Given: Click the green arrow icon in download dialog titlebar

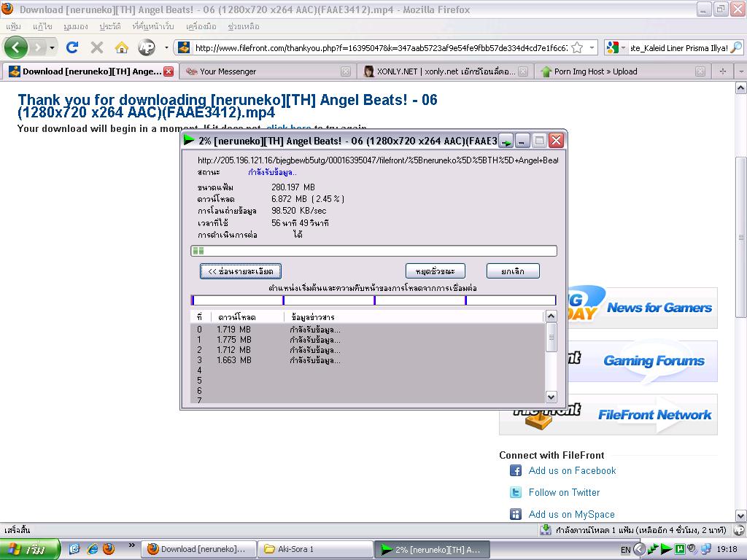Looking at the screenshot, I should [506, 141].
